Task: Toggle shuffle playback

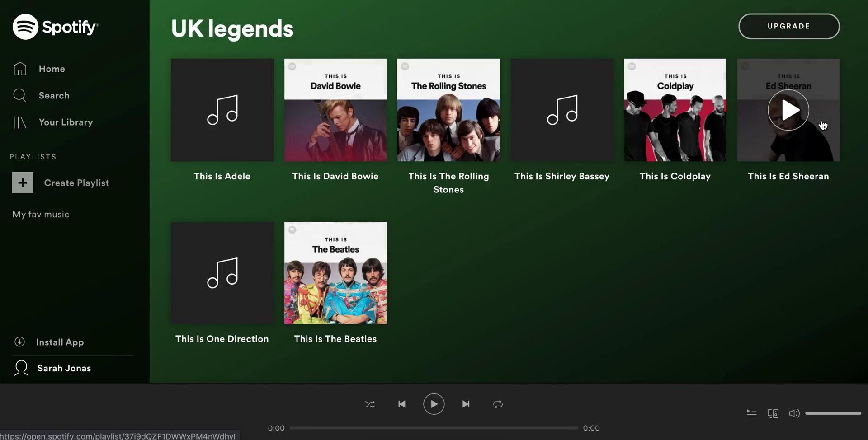Action: [369, 404]
